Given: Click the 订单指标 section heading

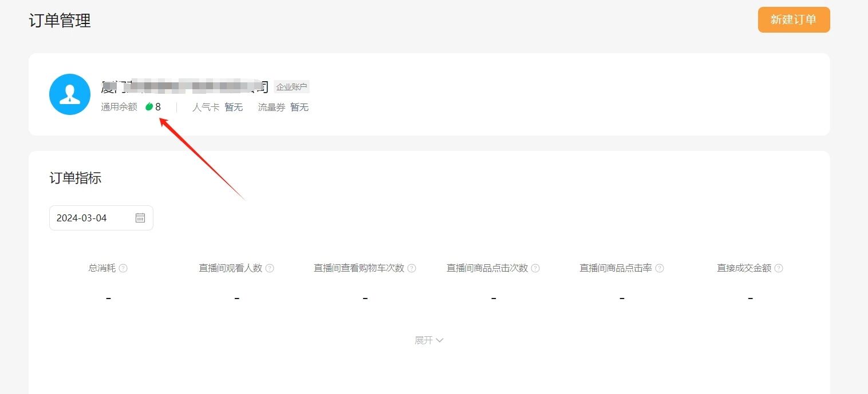Looking at the screenshot, I should (x=76, y=178).
